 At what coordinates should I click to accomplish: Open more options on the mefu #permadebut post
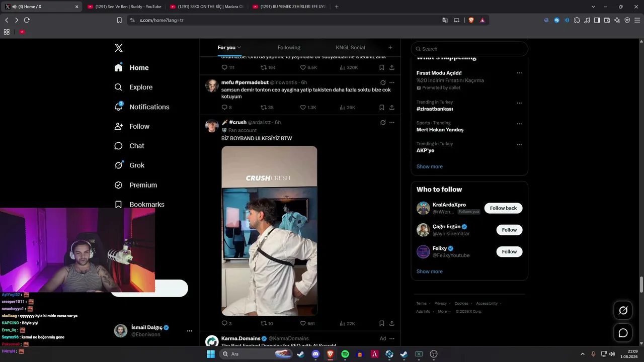coord(392,82)
